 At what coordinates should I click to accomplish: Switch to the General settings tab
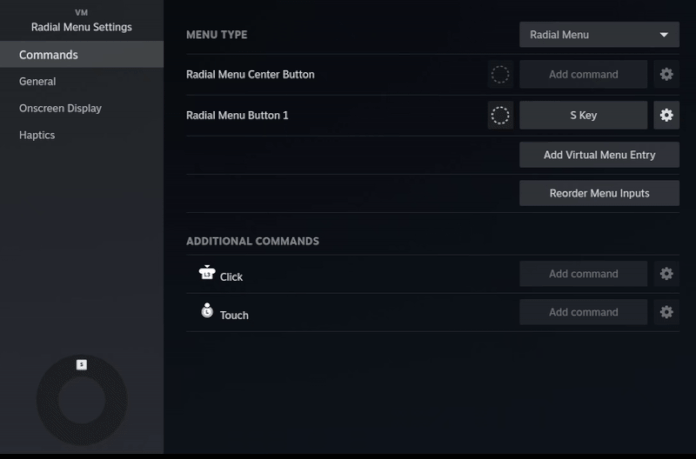click(x=38, y=81)
